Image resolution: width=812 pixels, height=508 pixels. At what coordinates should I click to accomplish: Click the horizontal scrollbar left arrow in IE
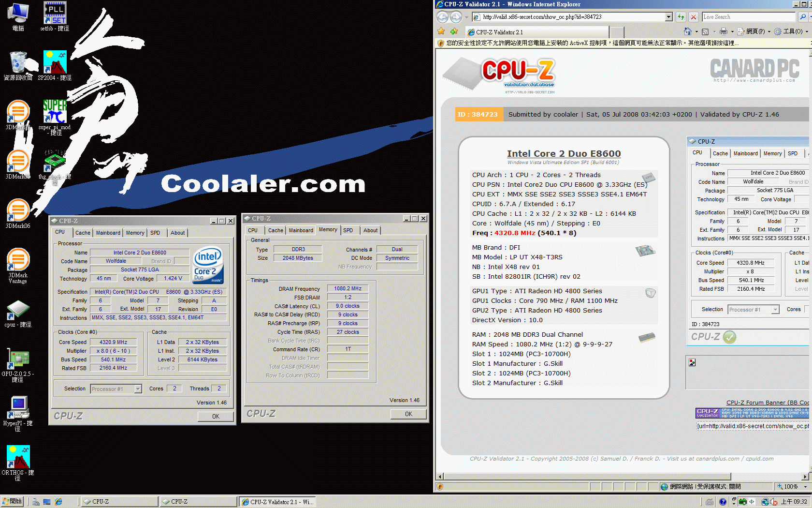tap(439, 477)
